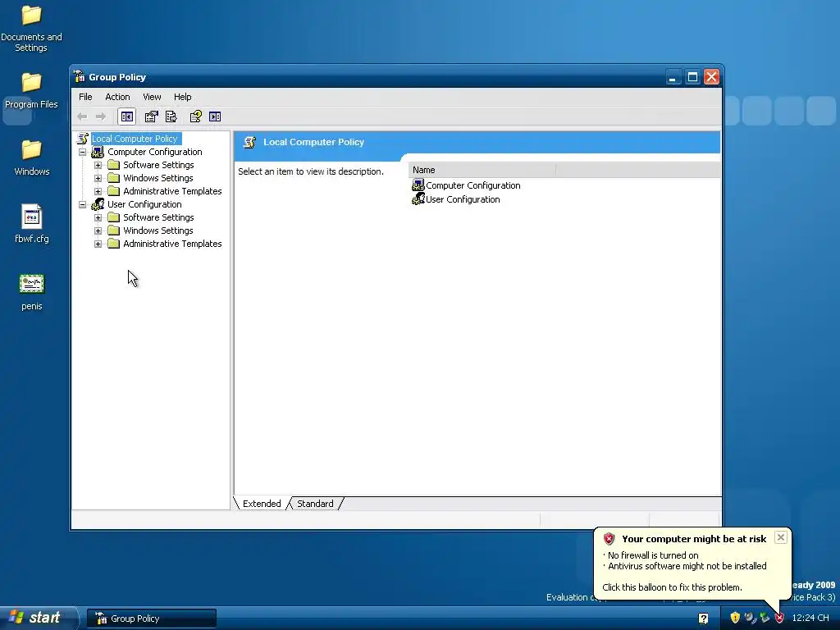The image size is (840, 630).
Task: Select the Computer Configuration tree label
Action: pos(155,152)
